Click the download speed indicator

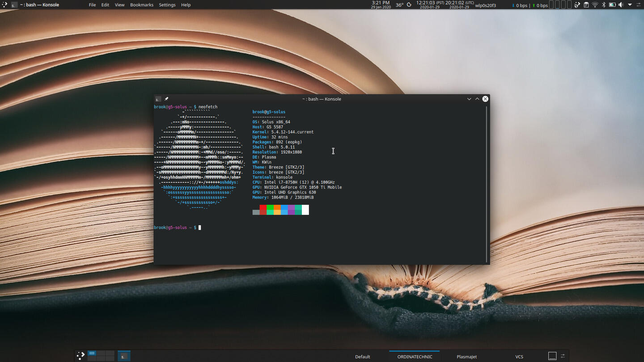[x=520, y=5]
